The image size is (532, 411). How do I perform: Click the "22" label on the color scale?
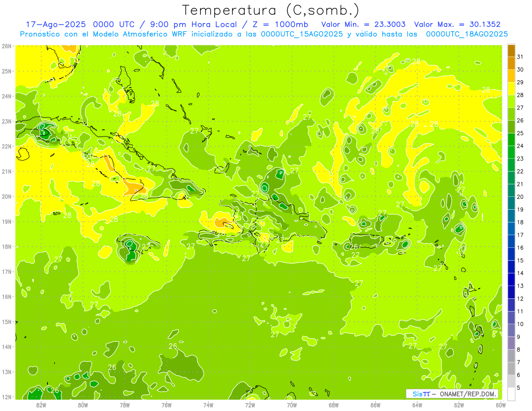pos(520,171)
